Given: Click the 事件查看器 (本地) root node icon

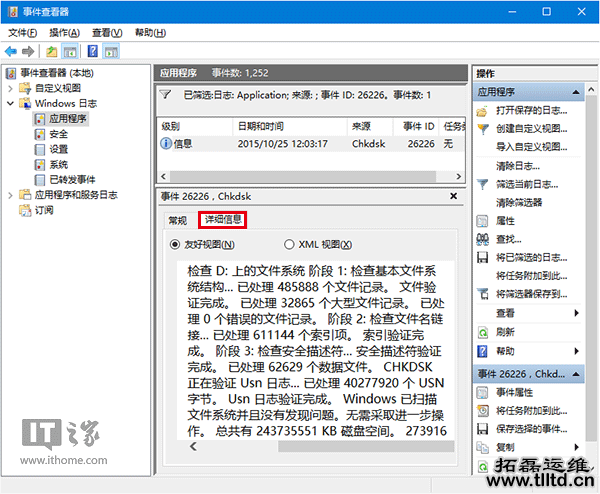Looking at the screenshot, I should [11, 73].
